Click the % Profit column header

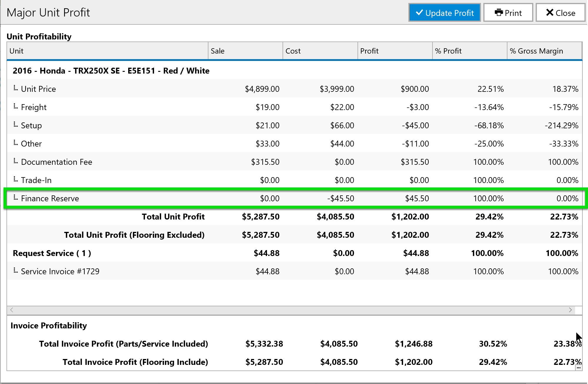point(470,51)
